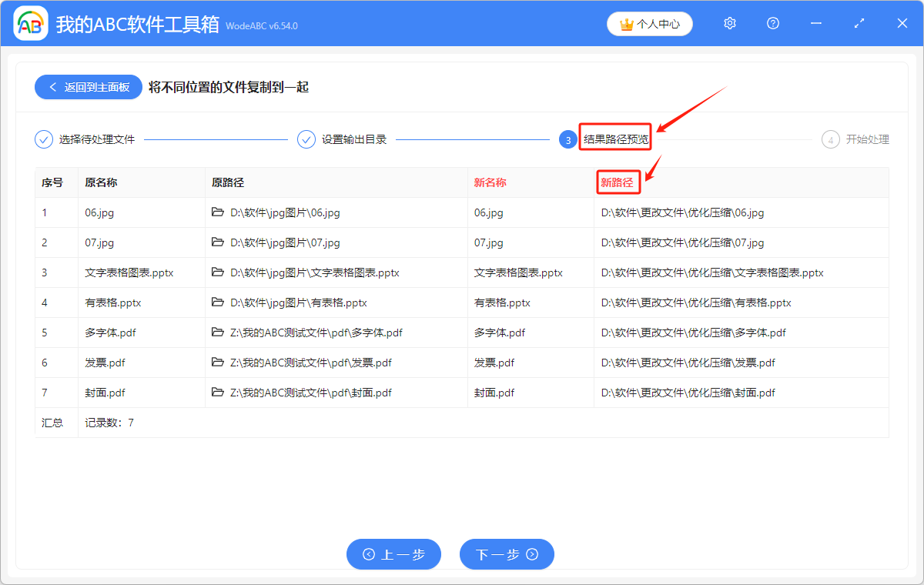
Task: Click the 下一步 button to proceed
Action: 507,554
